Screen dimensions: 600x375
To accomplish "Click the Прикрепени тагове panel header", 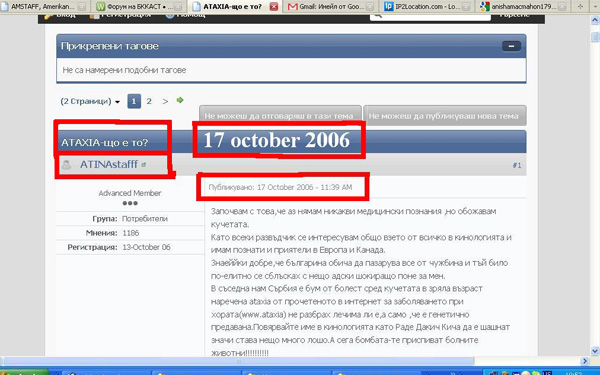I will click(x=291, y=46).
